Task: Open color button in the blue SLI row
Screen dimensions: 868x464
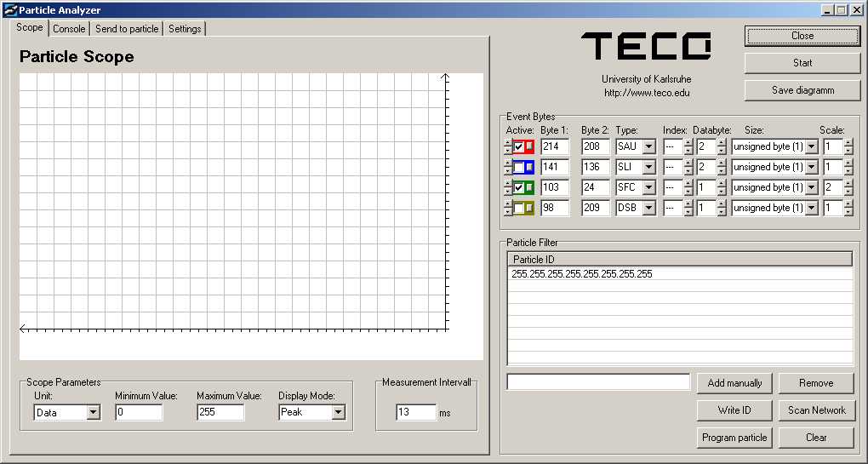Action: point(529,167)
